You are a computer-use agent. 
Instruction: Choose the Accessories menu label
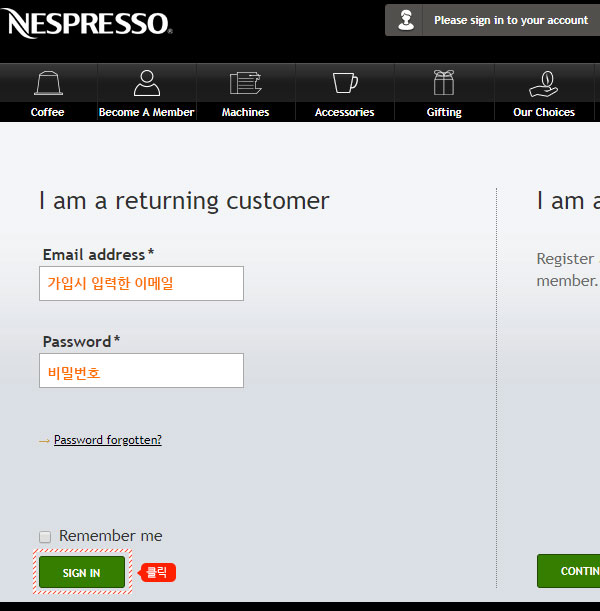pyautogui.click(x=344, y=112)
